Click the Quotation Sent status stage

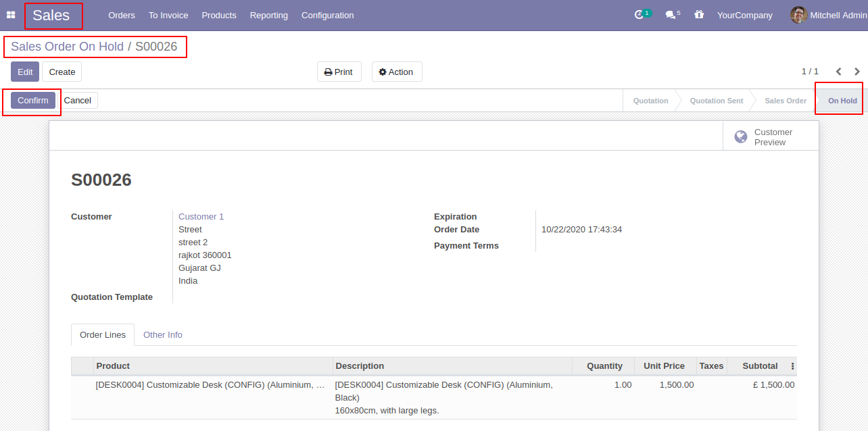pyautogui.click(x=717, y=101)
